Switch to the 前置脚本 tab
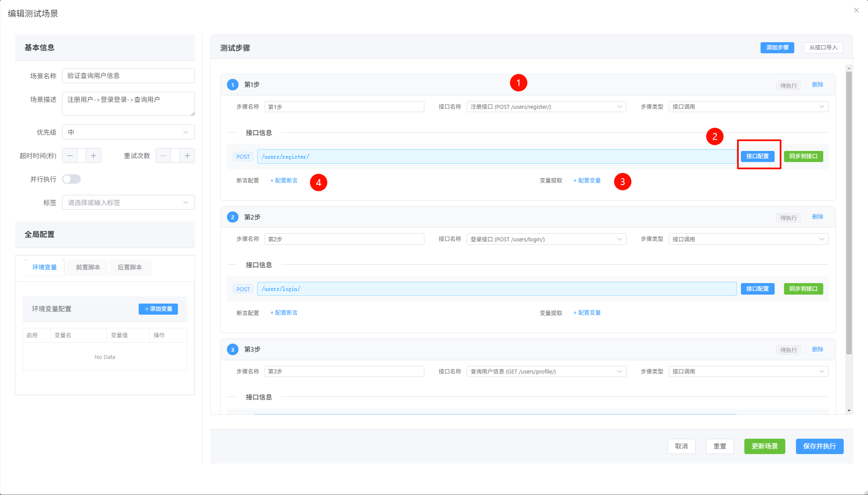The image size is (868, 495). (88, 267)
